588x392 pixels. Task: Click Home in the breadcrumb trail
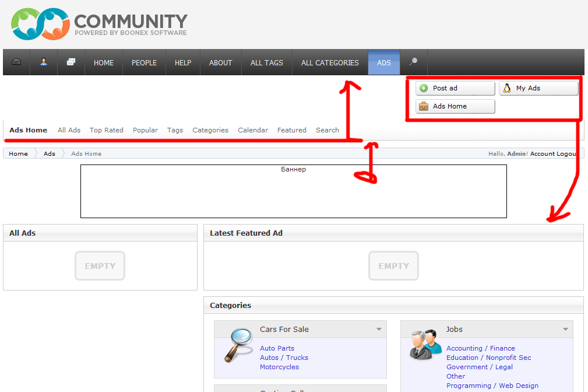(x=18, y=153)
